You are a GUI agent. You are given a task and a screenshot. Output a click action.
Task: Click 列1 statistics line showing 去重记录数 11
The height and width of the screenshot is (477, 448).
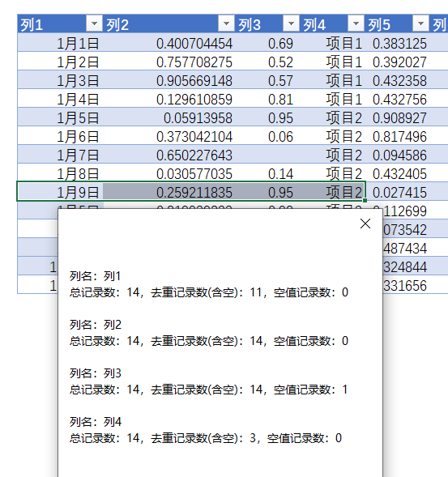(x=209, y=292)
